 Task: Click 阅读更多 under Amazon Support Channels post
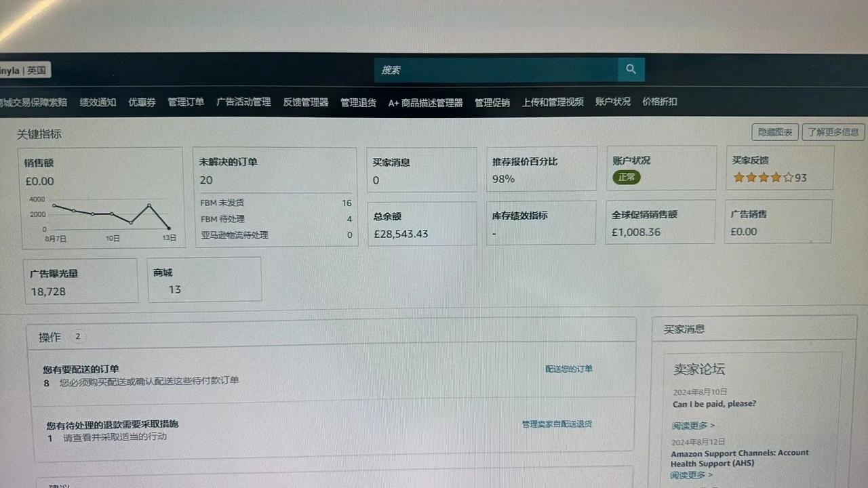[x=692, y=475]
